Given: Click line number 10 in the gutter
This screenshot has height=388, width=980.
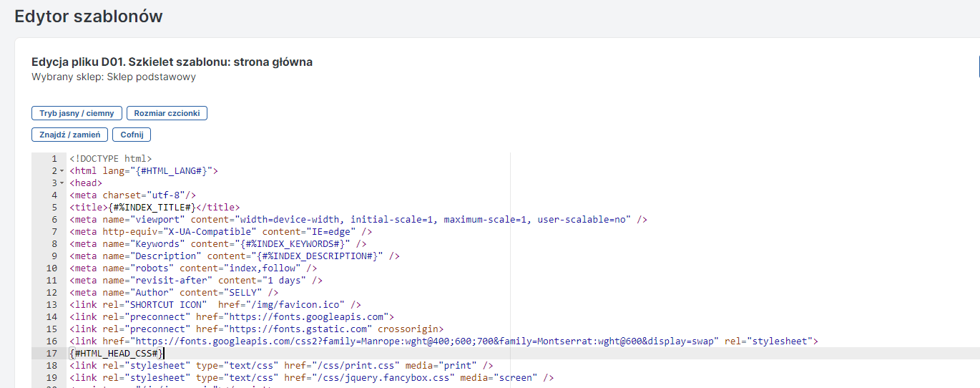Looking at the screenshot, I should (x=52, y=268).
